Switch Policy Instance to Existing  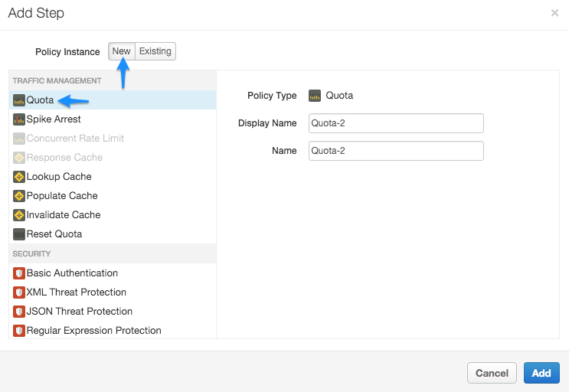(x=155, y=51)
